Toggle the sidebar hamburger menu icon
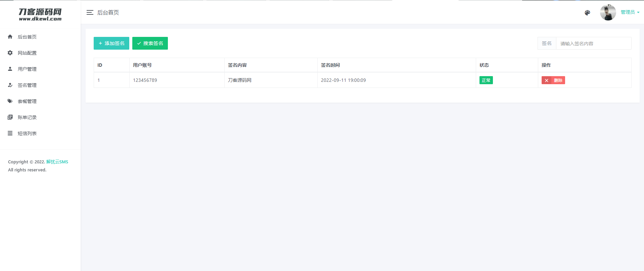The height and width of the screenshot is (271, 644). click(90, 12)
